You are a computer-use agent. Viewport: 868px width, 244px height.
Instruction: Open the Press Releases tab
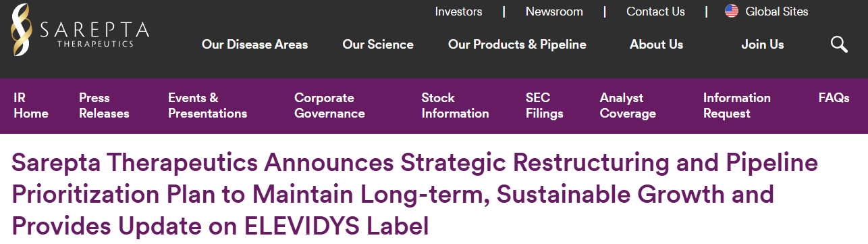point(104,105)
